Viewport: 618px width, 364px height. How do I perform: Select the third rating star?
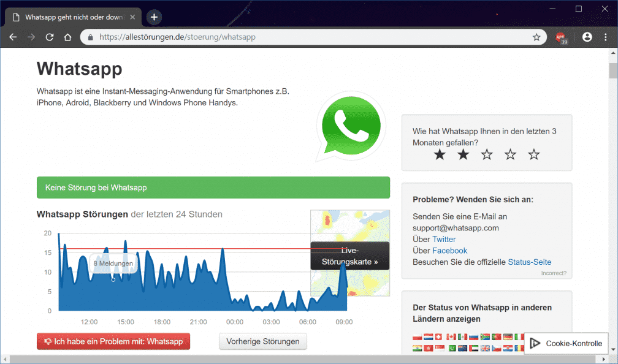point(487,154)
